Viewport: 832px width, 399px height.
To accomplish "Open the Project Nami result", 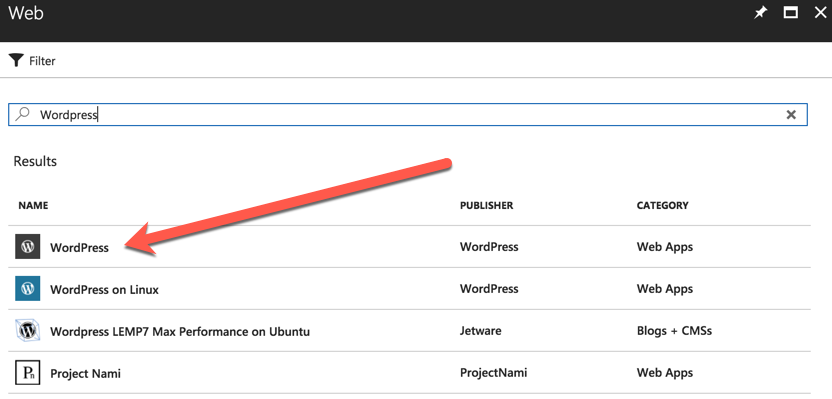I will tap(85, 374).
